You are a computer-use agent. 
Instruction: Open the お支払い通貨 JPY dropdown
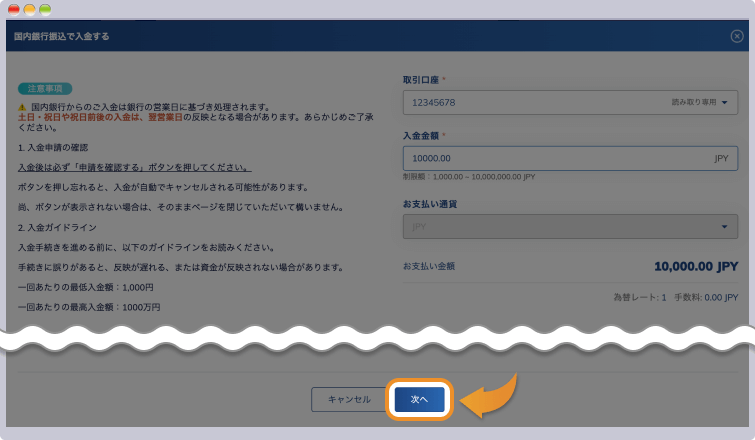coord(570,227)
